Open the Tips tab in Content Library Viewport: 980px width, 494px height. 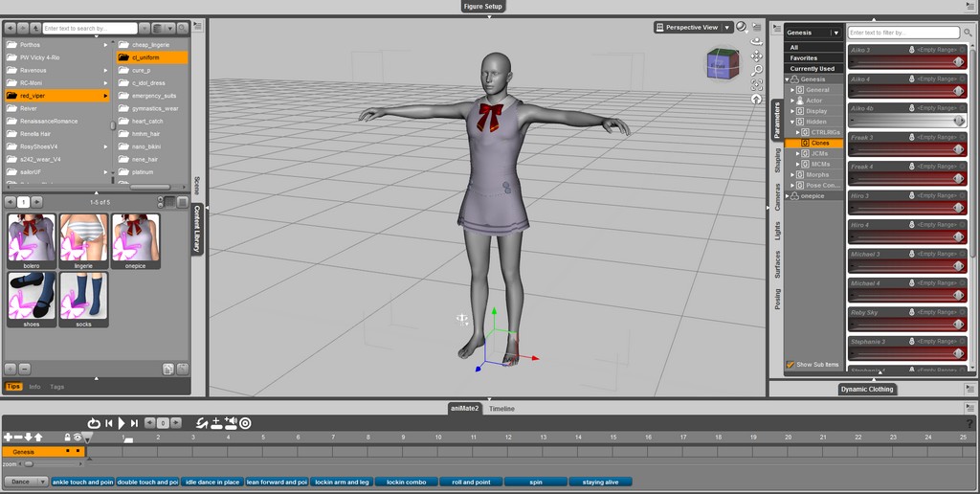pyautogui.click(x=13, y=387)
